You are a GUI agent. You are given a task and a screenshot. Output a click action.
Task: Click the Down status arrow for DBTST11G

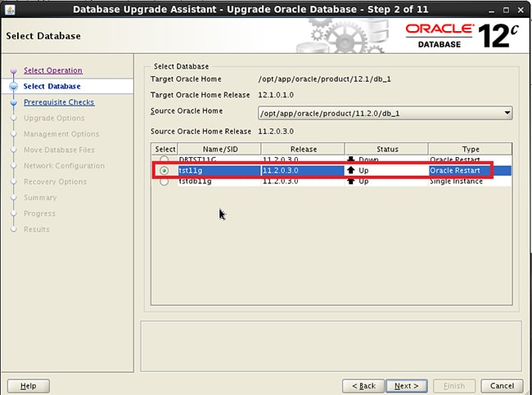tap(351, 159)
